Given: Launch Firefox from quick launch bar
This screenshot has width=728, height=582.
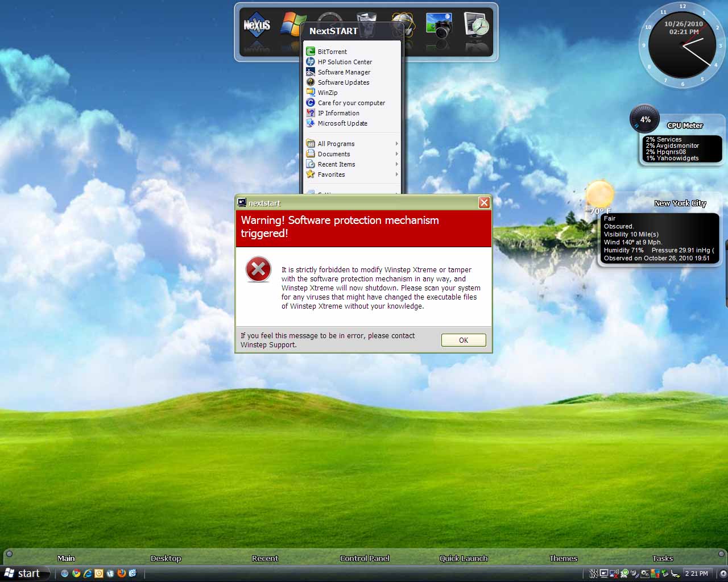Looking at the screenshot, I should pos(121,573).
